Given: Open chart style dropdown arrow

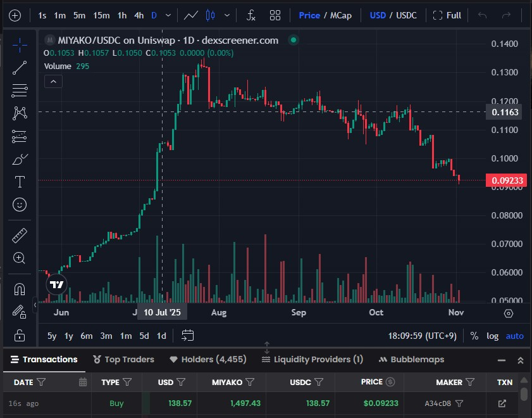Looking at the screenshot, I should pyautogui.click(x=227, y=16).
